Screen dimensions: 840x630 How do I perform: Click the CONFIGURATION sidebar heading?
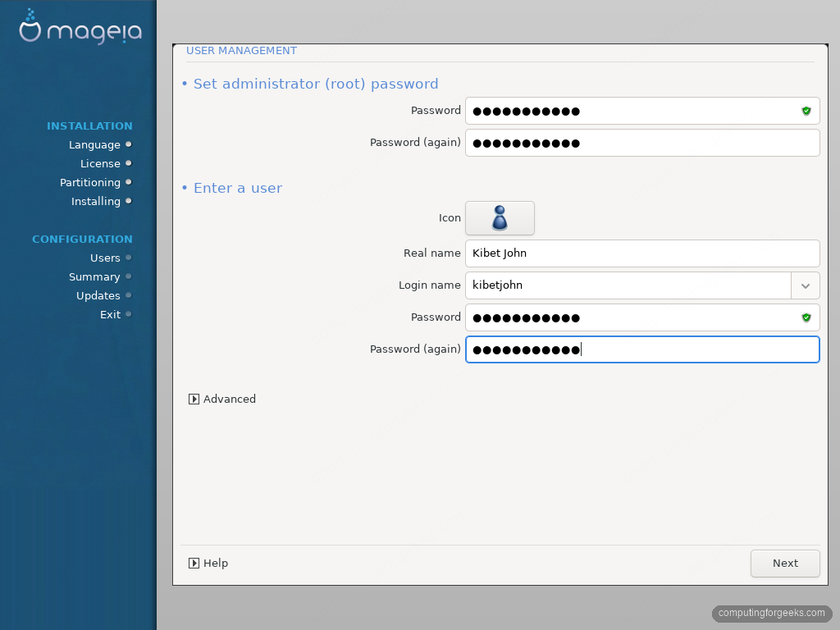point(82,239)
